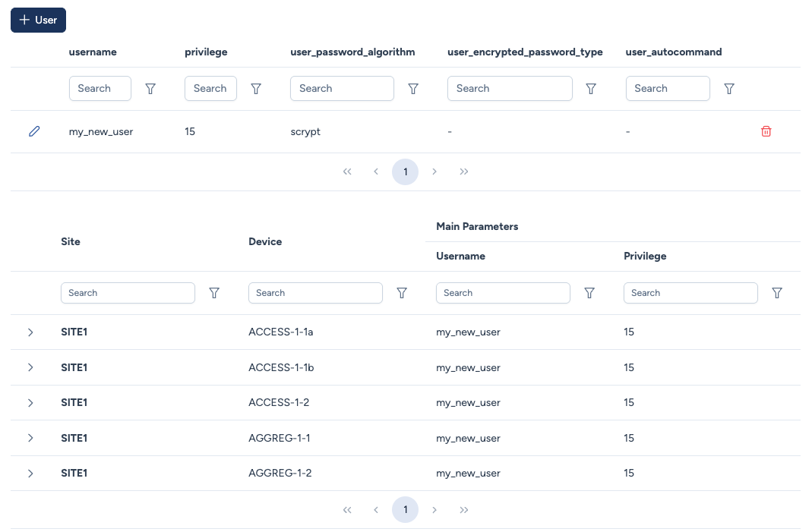Go to the last page of the device table
The image size is (812, 532).
464,510
